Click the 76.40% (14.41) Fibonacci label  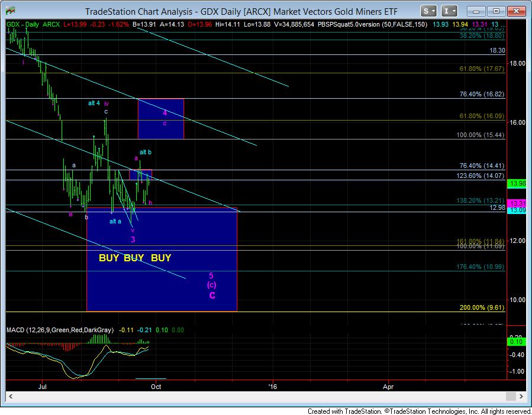pos(482,166)
